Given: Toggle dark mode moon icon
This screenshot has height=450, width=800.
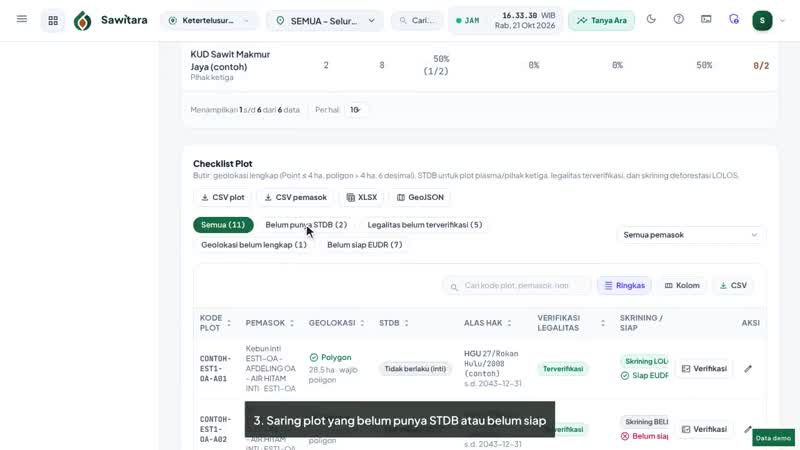Looking at the screenshot, I should pyautogui.click(x=651, y=19).
